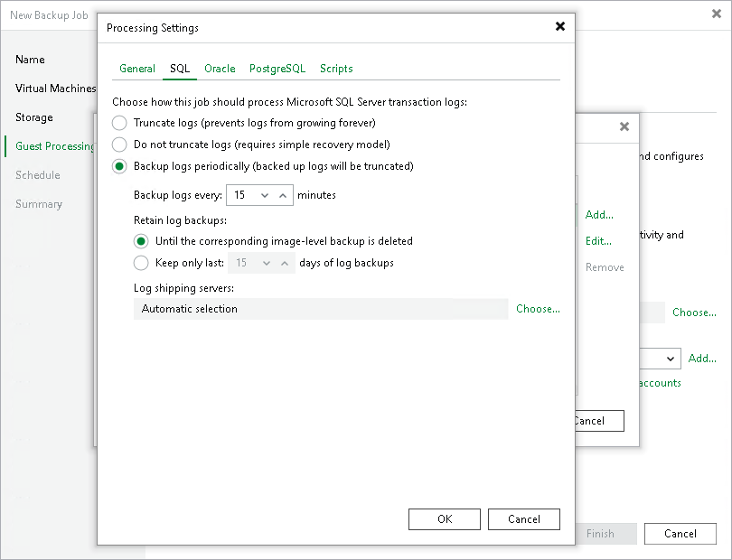Open the Oracle tab

[x=220, y=69]
